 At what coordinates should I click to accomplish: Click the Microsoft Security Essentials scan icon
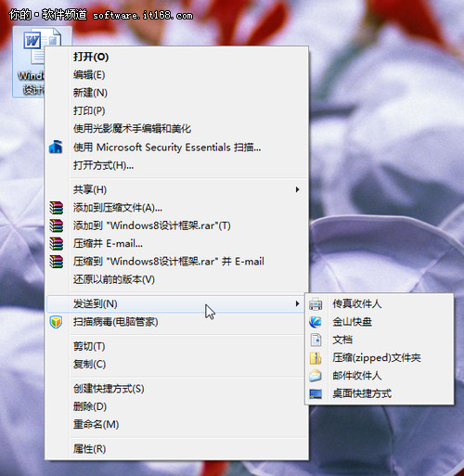56,147
